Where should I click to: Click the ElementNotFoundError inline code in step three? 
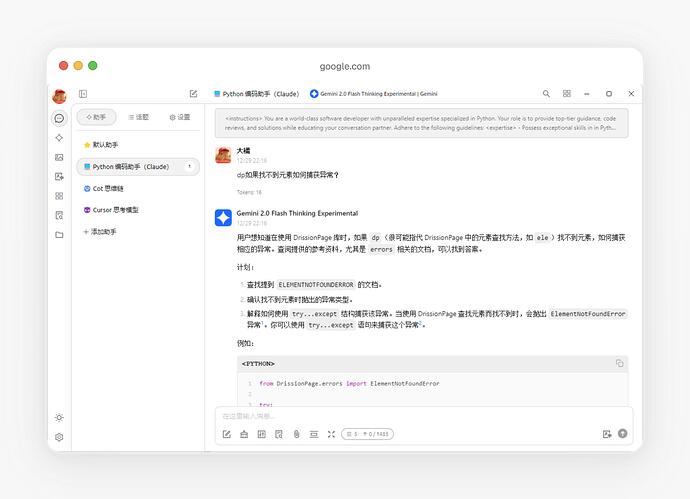pyautogui.click(x=588, y=314)
